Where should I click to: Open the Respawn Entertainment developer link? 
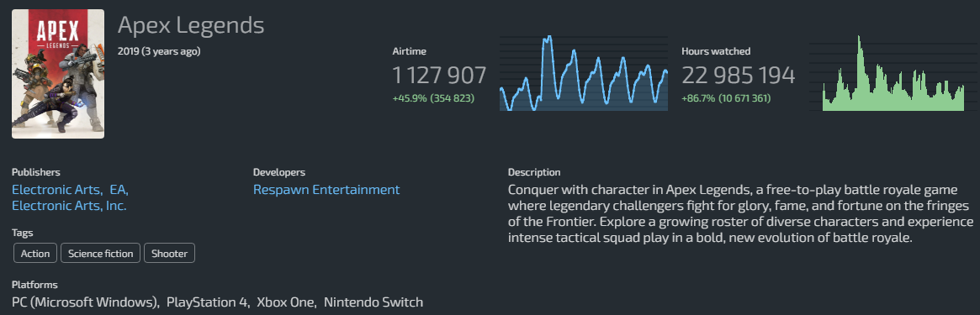pos(326,190)
